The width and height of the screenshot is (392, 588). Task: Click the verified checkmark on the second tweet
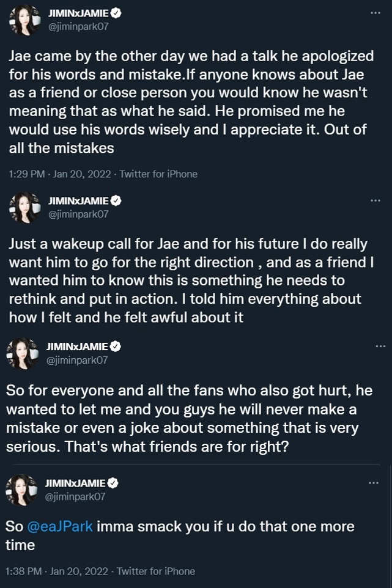click(114, 200)
